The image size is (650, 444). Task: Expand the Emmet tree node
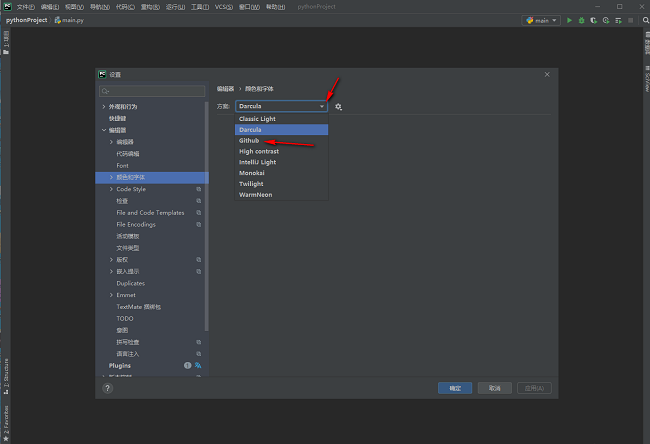point(111,295)
